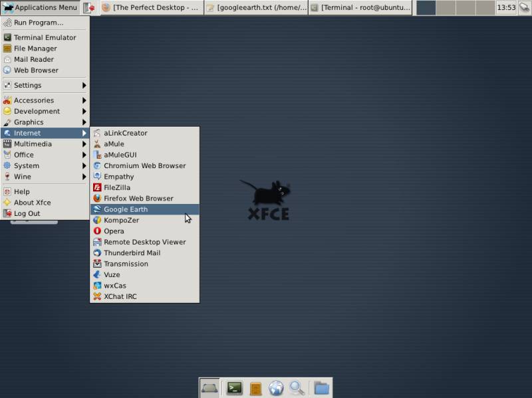Click the orange file cabinet icon in bottom panel
This screenshot has width=532, height=398.
pos(255,388)
